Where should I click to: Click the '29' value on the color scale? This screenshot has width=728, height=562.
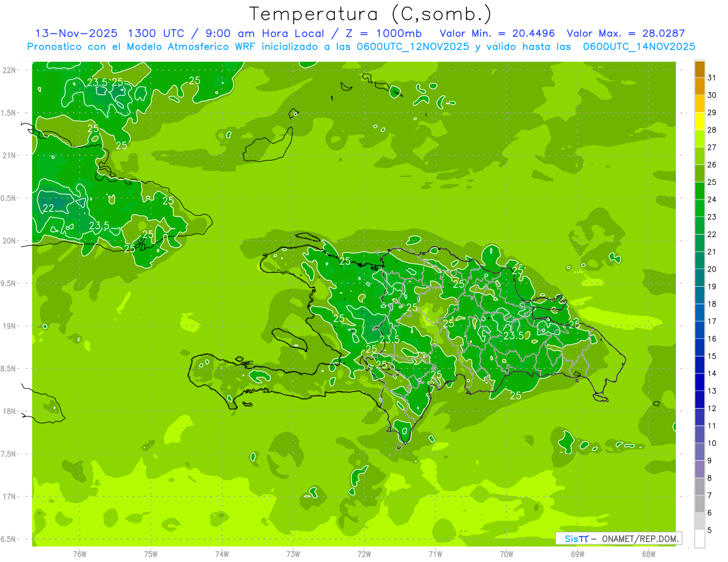[712, 113]
